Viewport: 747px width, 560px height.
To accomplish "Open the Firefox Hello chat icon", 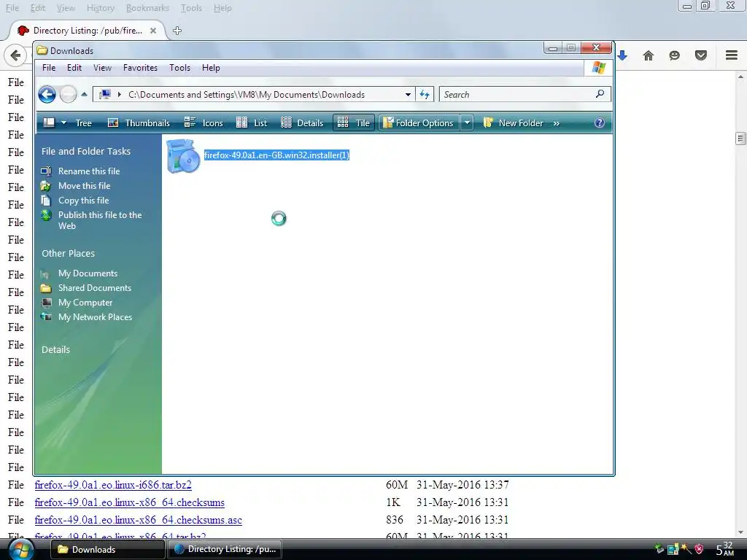I will (x=675, y=55).
